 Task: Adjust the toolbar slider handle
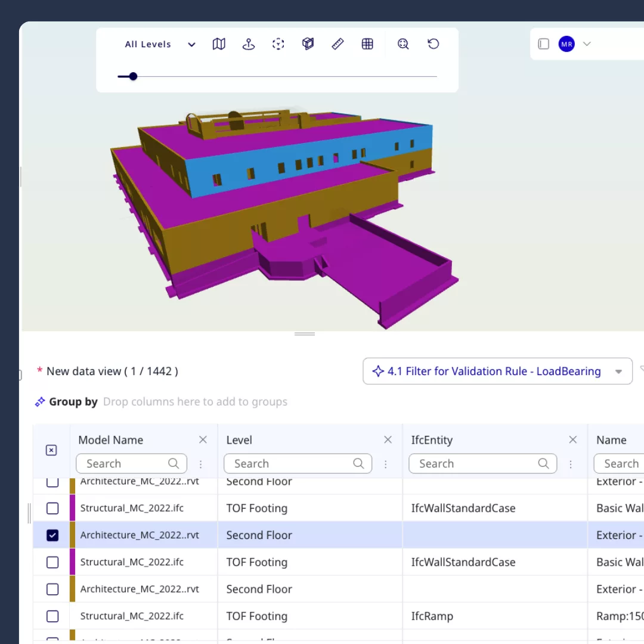coord(132,76)
